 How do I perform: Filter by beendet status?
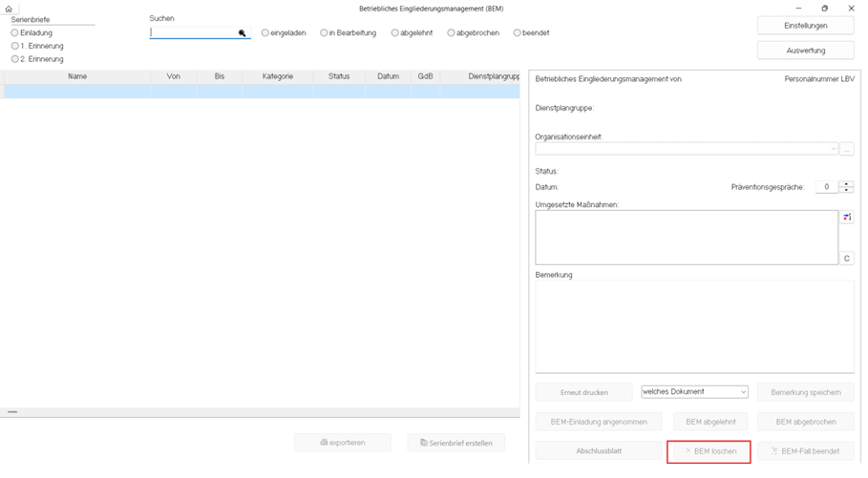click(517, 33)
